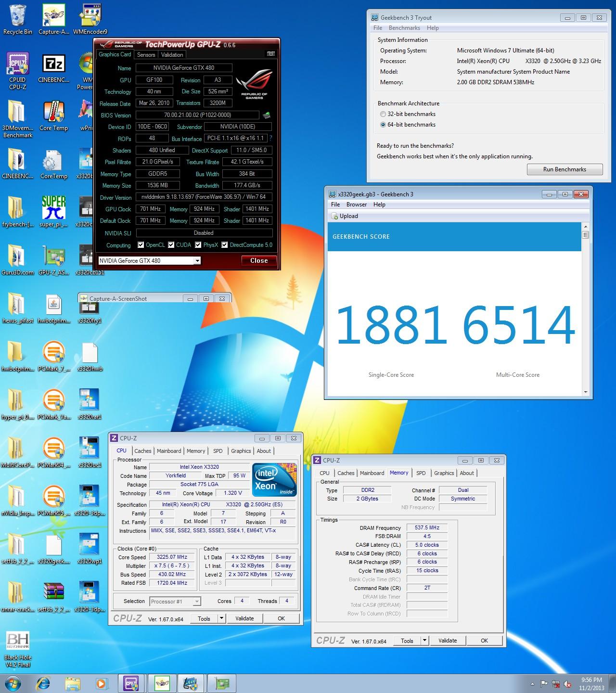Image resolution: width=616 pixels, height=693 pixels.
Task: Click Geekbench results scroll down arrow
Action: [x=586, y=392]
